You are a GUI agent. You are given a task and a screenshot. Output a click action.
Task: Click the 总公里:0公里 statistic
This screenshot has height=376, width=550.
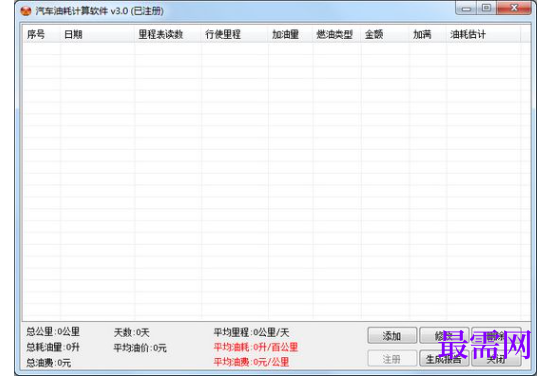tap(53, 331)
